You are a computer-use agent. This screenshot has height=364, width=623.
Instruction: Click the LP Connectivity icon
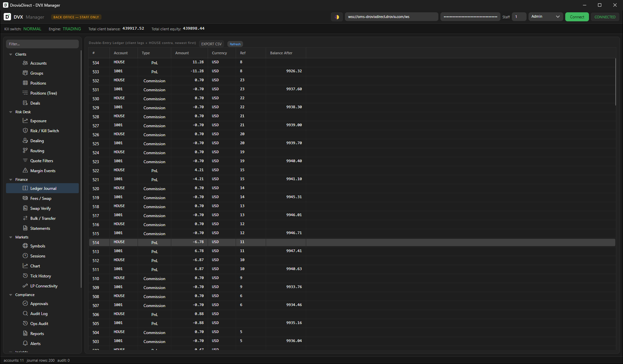(x=25, y=286)
